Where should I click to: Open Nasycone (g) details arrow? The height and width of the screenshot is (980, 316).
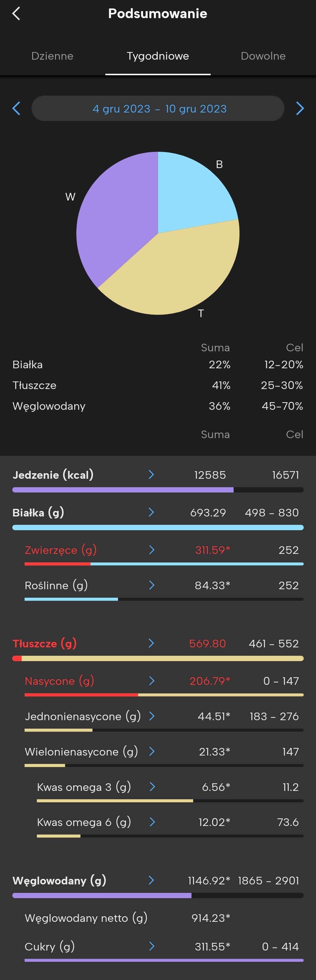[x=152, y=681]
